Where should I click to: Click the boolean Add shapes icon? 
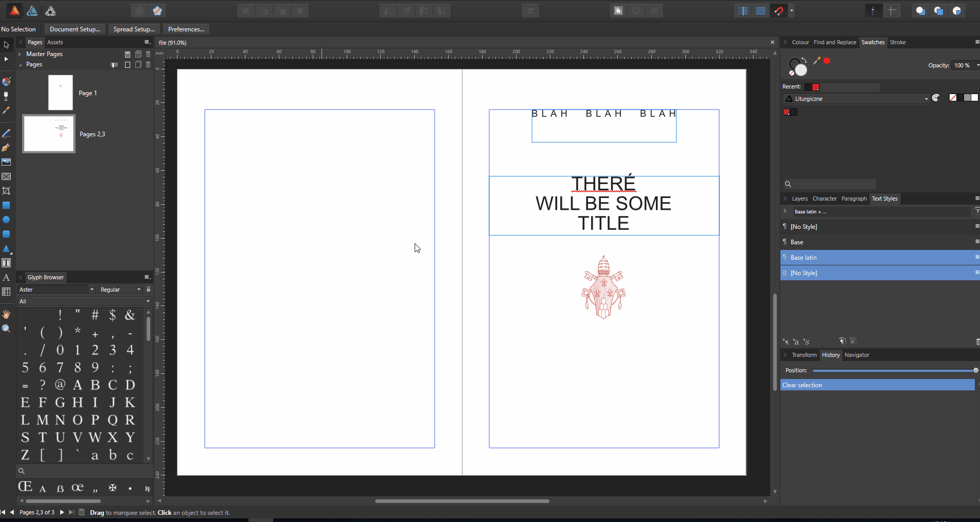point(920,11)
